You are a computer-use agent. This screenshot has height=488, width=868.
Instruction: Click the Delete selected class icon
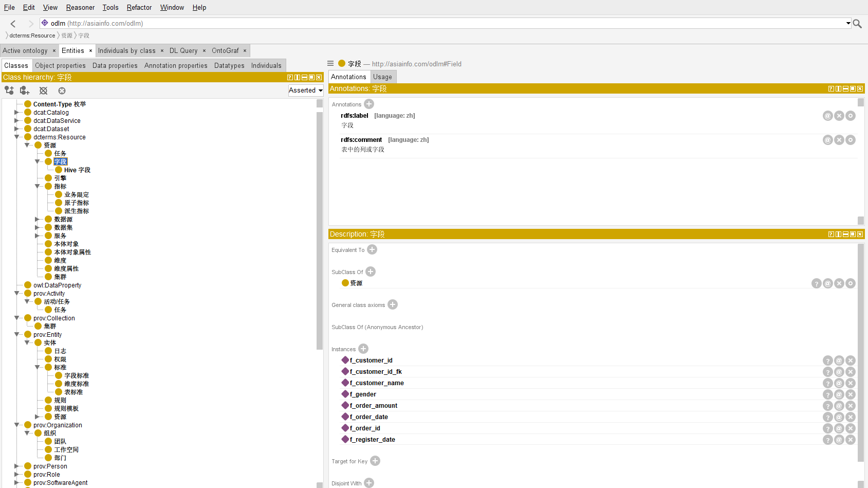43,91
